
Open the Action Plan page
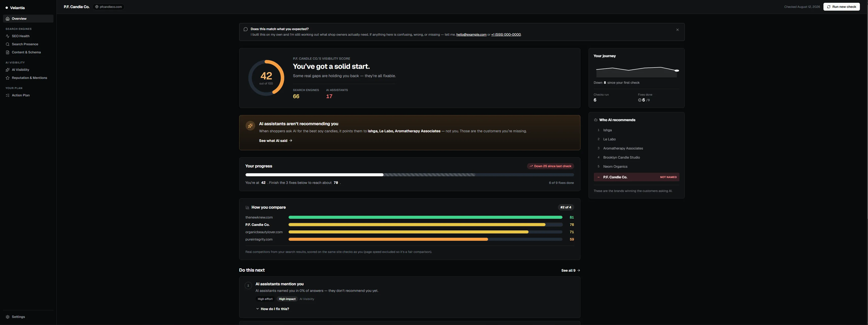point(28,95)
